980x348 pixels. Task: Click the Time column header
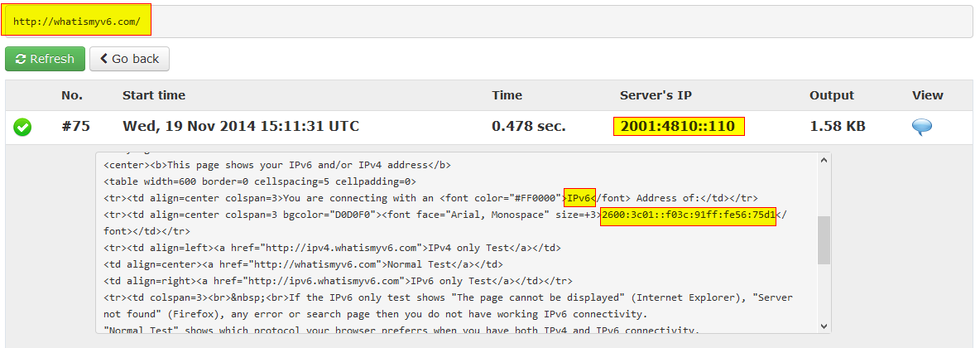[507, 96]
